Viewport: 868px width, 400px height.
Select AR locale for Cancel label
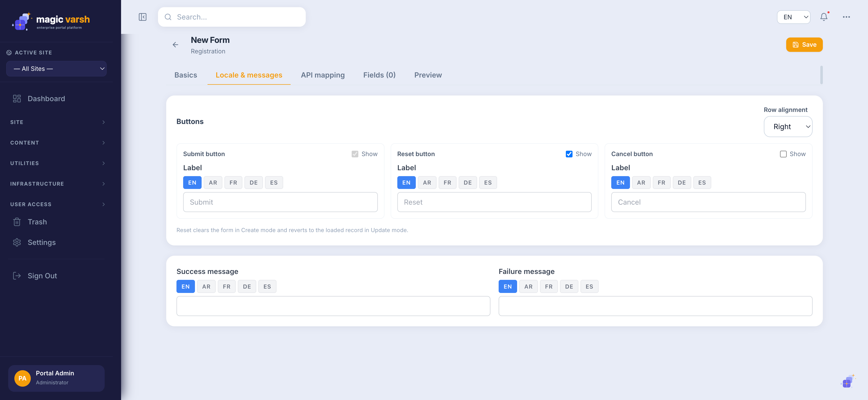click(641, 183)
